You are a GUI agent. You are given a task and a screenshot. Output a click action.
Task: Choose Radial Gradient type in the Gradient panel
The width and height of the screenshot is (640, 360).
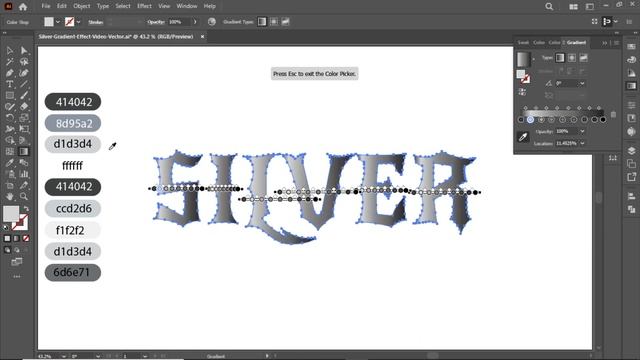coord(572,58)
